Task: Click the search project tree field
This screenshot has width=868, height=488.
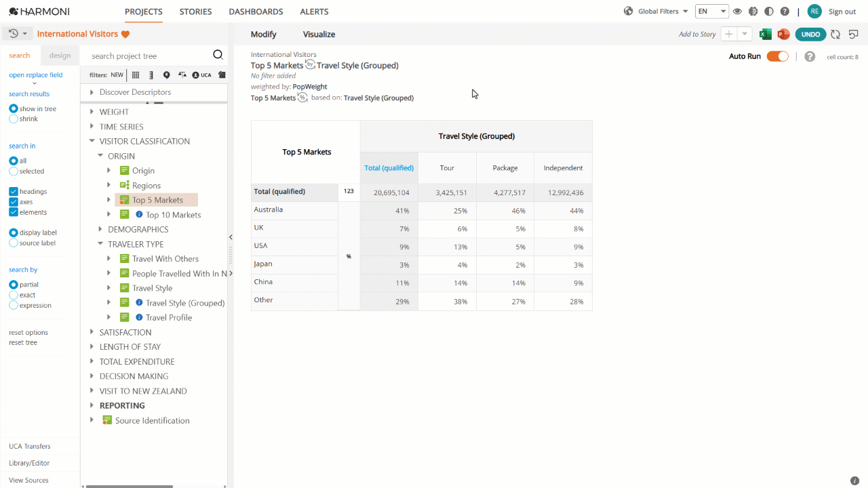Action: 149,56
